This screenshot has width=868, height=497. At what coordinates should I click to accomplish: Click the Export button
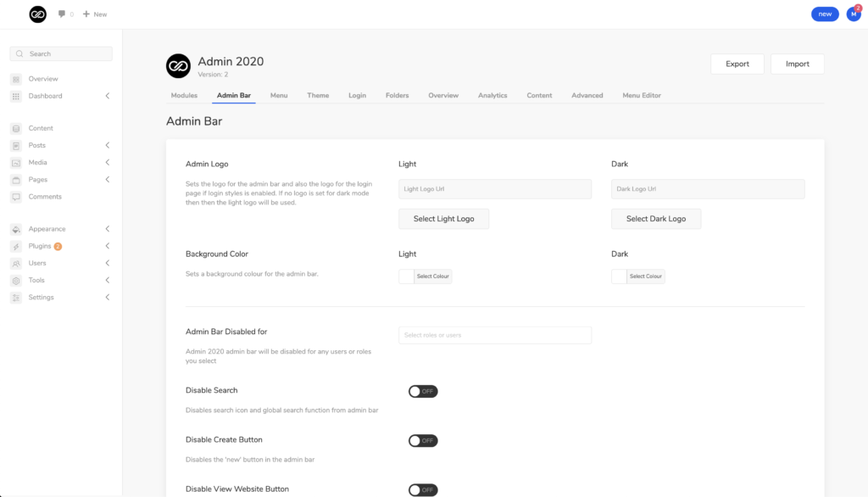[737, 64]
